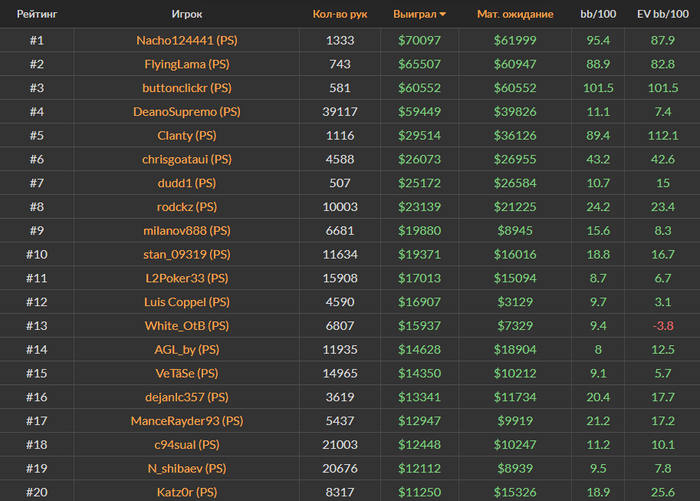Sort by Мат. ожидание column header
700x501 pixels.
pyautogui.click(x=516, y=15)
